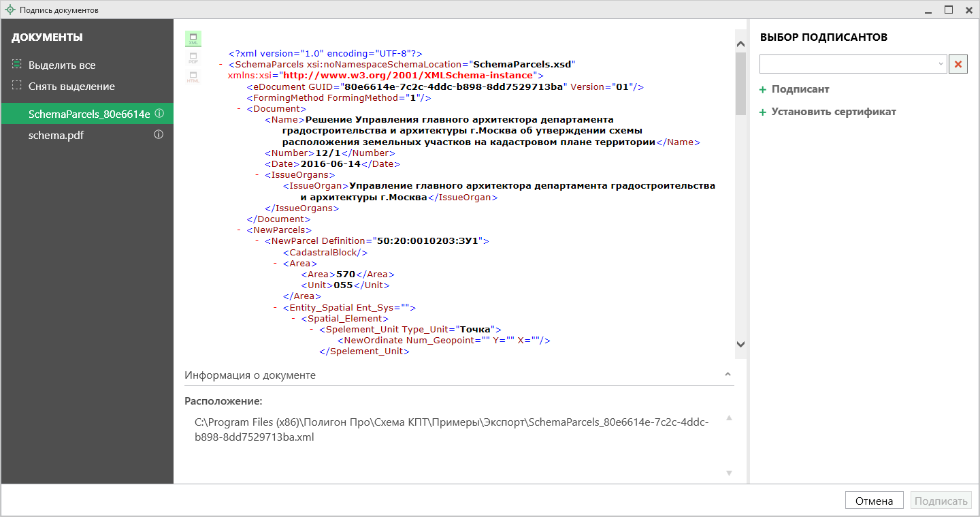Viewport: 980px width, 517px height.
Task: Click the Установить сертификат link
Action: click(833, 112)
